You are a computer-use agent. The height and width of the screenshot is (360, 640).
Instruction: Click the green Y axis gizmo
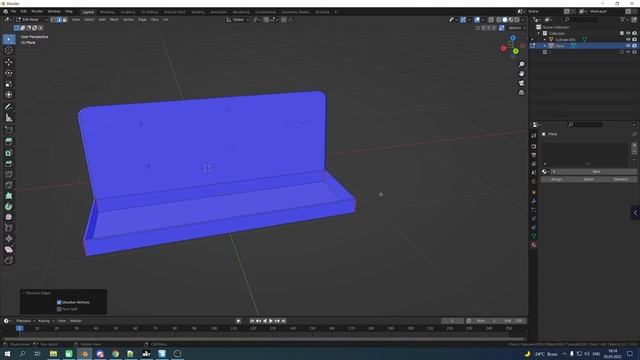click(x=516, y=51)
